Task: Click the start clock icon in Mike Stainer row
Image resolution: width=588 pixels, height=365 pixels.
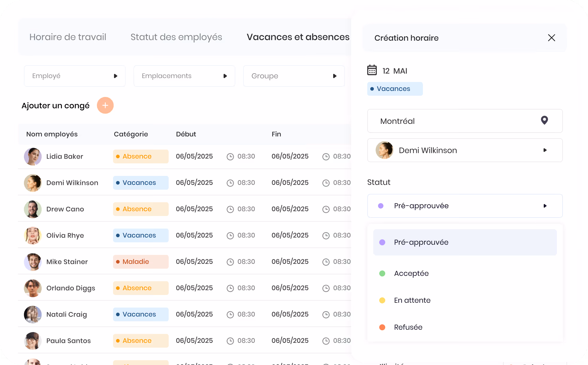Action: [x=230, y=262]
